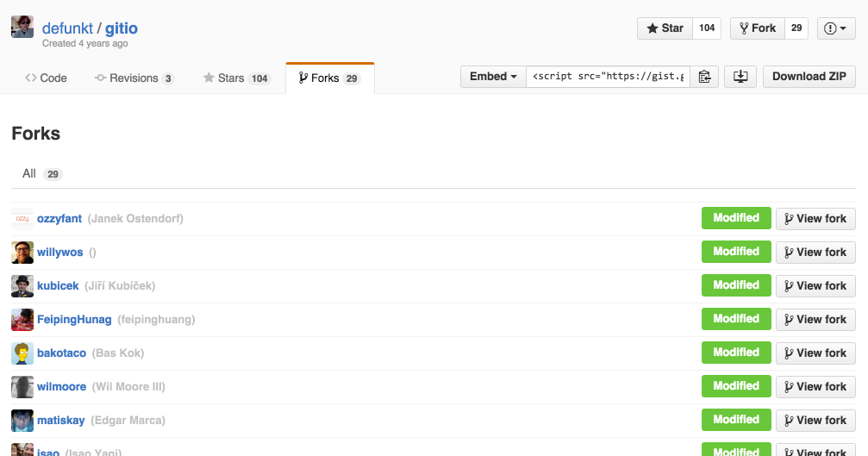This screenshot has width=868, height=456.
Task: Click matiskay's avatar picture
Action: click(x=22, y=421)
